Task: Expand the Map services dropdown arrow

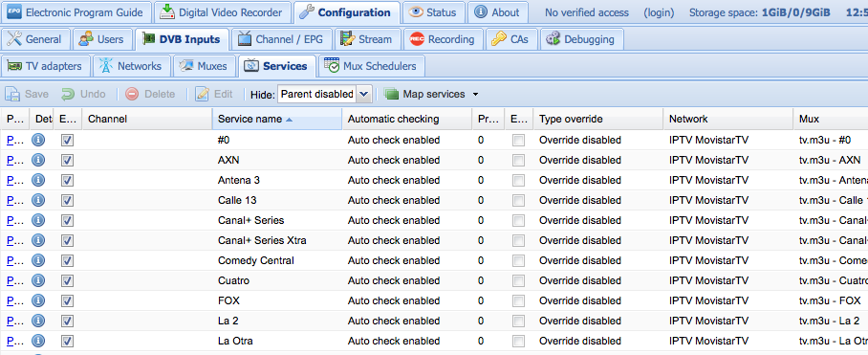Action: click(475, 95)
